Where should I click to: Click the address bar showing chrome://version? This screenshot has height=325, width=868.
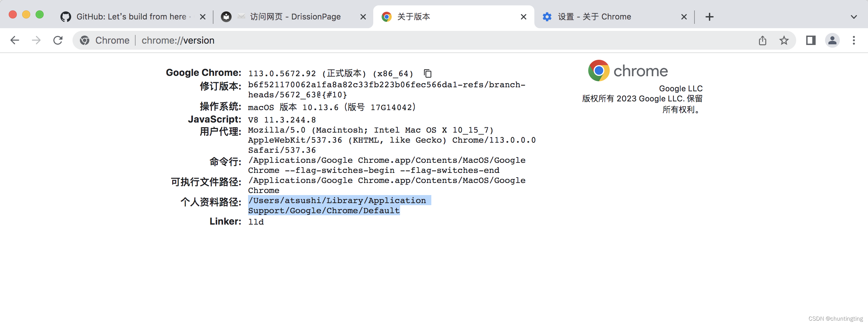[434, 40]
